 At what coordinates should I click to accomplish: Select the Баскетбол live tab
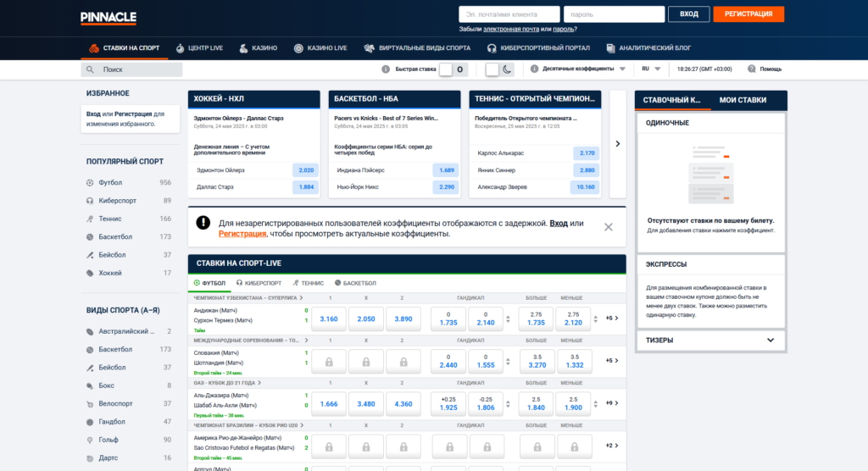click(x=355, y=284)
